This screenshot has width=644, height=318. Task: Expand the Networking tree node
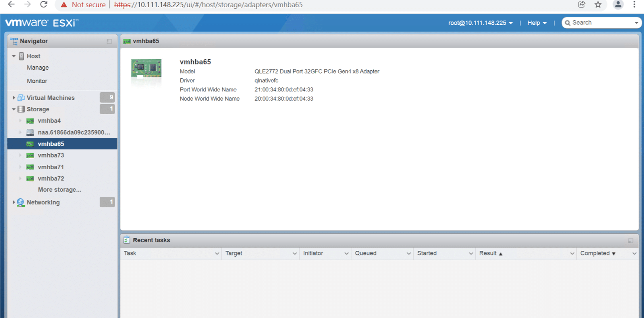(x=14, y=202)
